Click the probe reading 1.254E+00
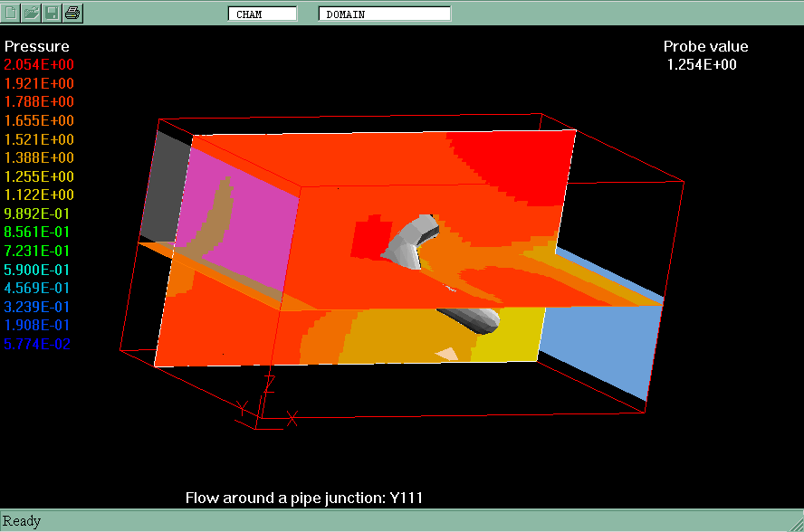 point(702,65)
